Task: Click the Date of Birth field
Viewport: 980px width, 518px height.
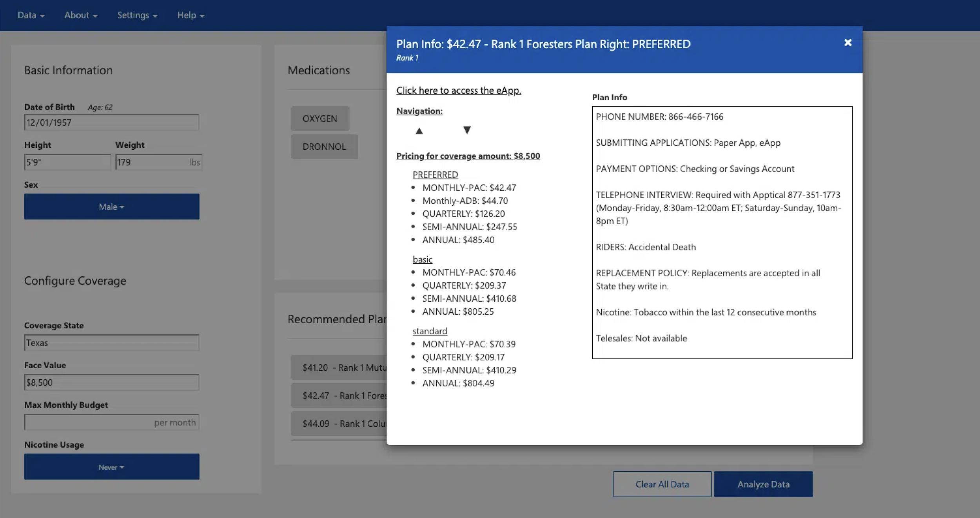Action: [112, 123]
